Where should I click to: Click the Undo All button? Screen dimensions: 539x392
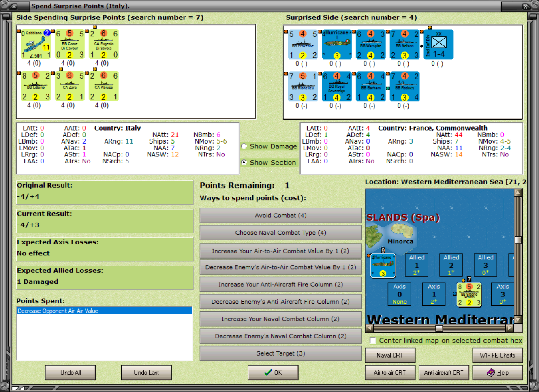[71, 373]
